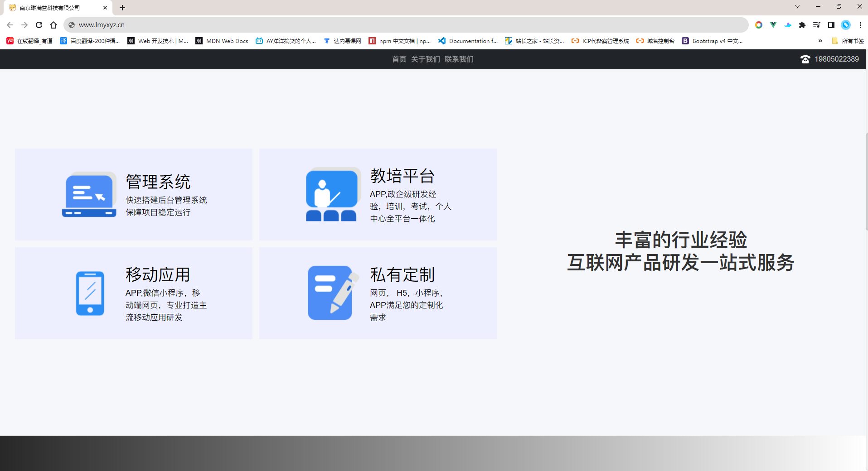Expand hidden bookmarks chevron
This screenshot has width=868, height=471.
point(820,41)
